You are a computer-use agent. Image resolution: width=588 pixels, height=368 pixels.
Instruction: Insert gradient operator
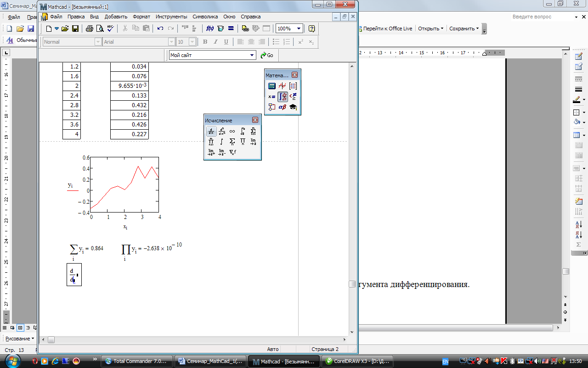pyautogui.click(x=232, y=152)
